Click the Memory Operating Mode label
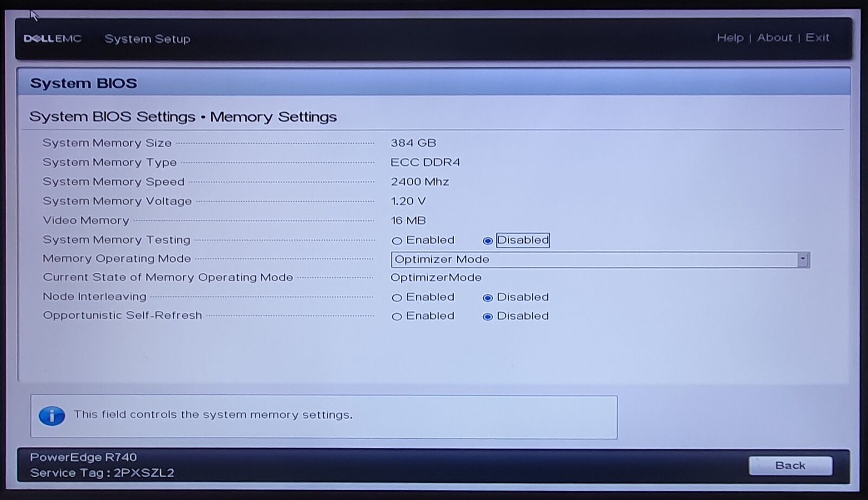The image size is (868, 500). (x=117, y=259)
